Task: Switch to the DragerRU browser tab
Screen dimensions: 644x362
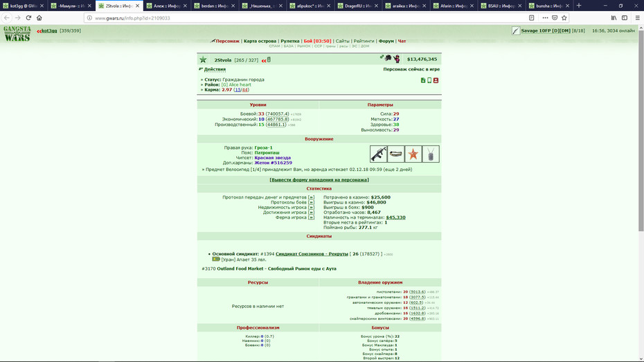Action: 358,6
